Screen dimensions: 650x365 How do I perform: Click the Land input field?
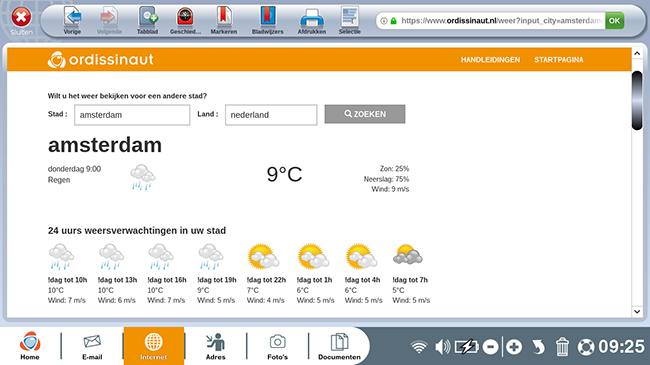pyautogui.click(x=271, y=115)
